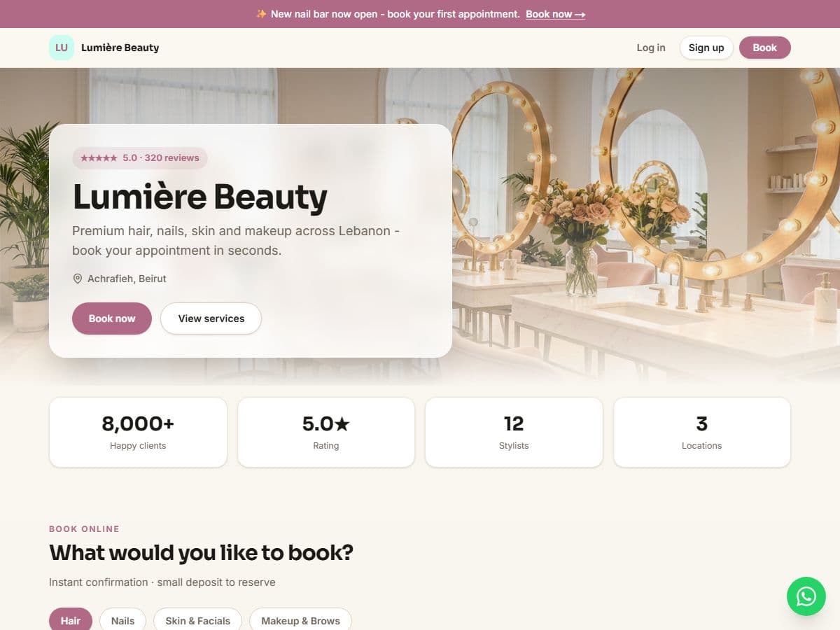Click the "12 Stylists" stat card
Screen dimensions: 840x630
(x=514, y=432)
